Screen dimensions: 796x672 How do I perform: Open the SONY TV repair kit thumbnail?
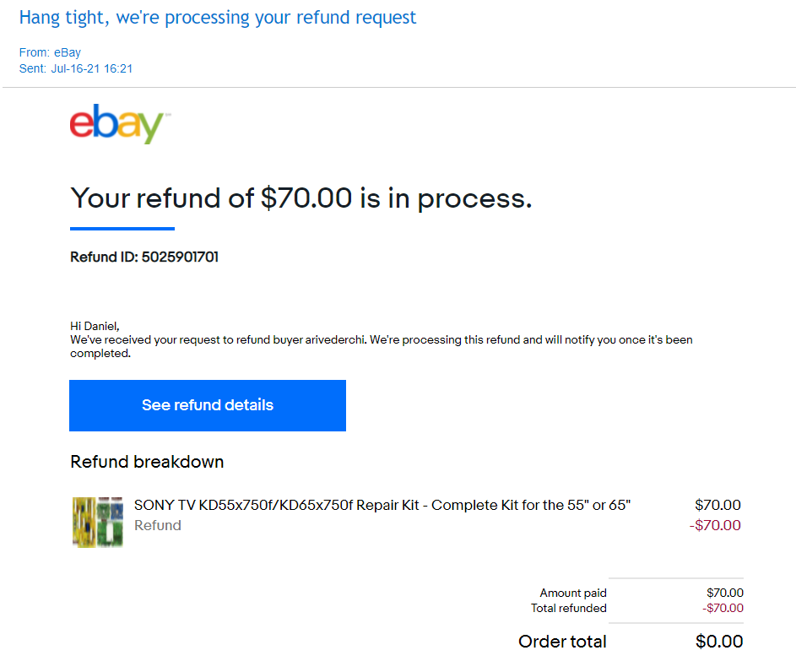(x=98, y=523)
